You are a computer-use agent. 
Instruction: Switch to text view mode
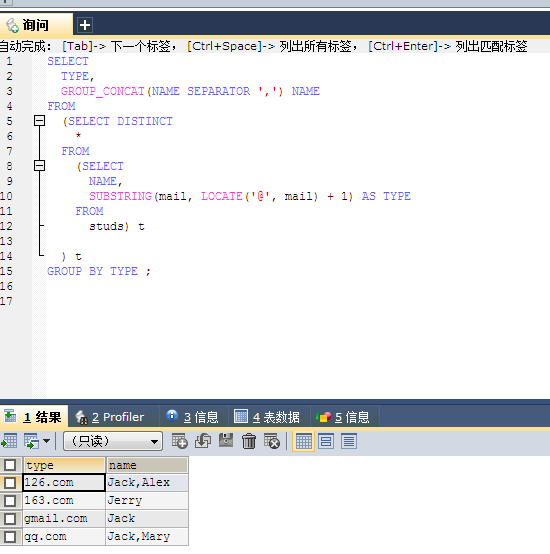tap(349, 441)
